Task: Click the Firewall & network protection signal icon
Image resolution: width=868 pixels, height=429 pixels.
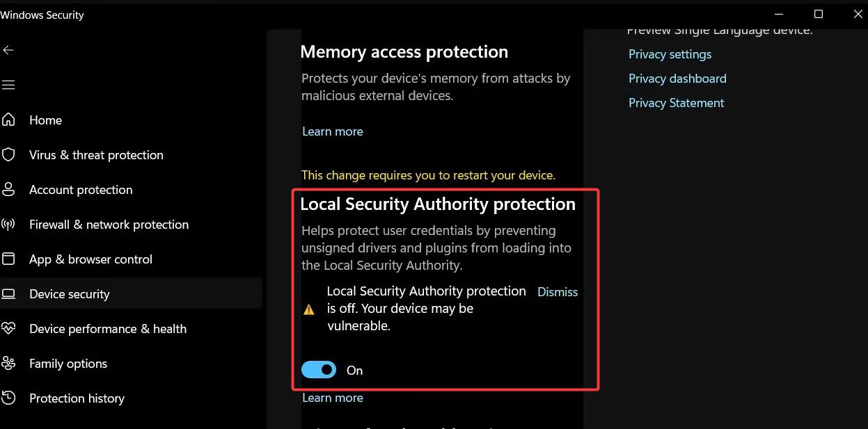Action: (x=8, y=224)
